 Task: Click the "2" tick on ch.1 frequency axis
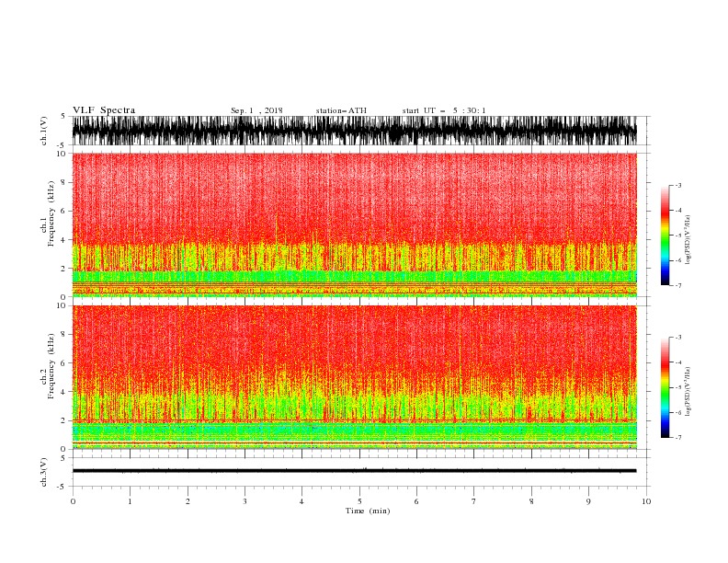[63, 268]
